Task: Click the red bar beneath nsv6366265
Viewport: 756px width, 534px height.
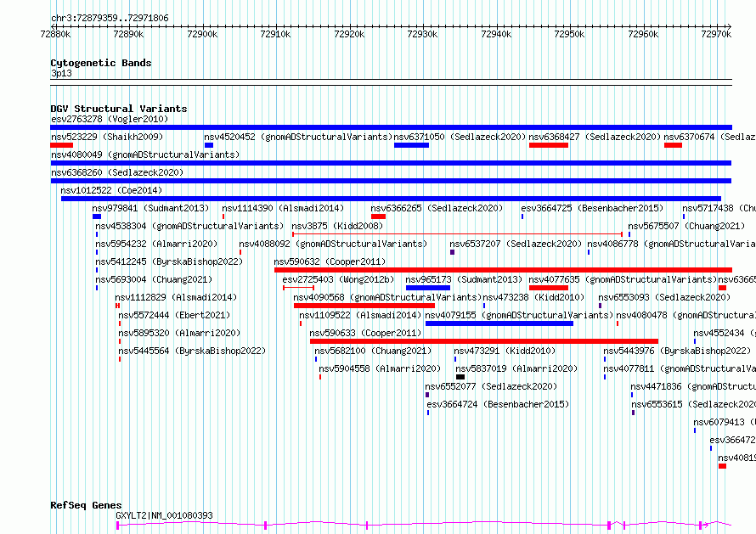Action: (x=379, y=216)
